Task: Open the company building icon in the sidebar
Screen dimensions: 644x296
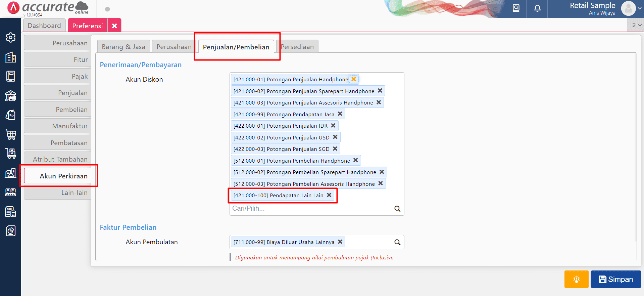Action: [x=10, y=57]
